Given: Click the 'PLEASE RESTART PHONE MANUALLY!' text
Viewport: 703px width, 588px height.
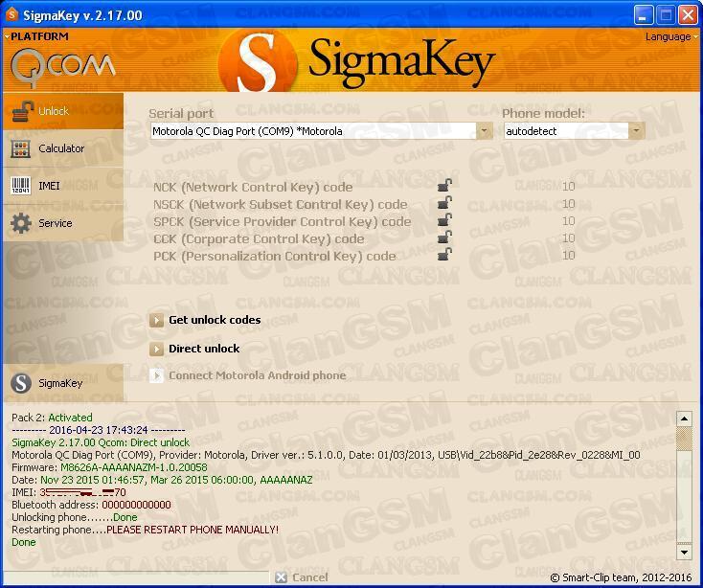Looking at the screenshot, I should pos(193,530).
